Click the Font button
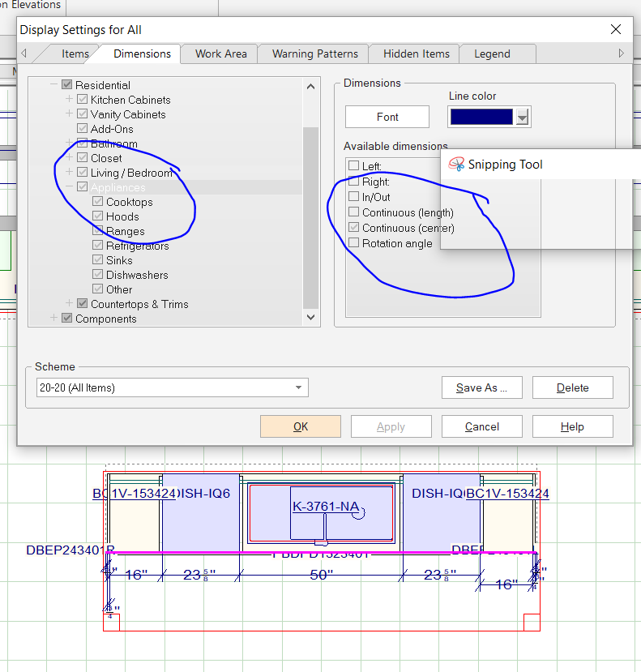The height and width of the screenshot is (672, 641). (387, 117)
